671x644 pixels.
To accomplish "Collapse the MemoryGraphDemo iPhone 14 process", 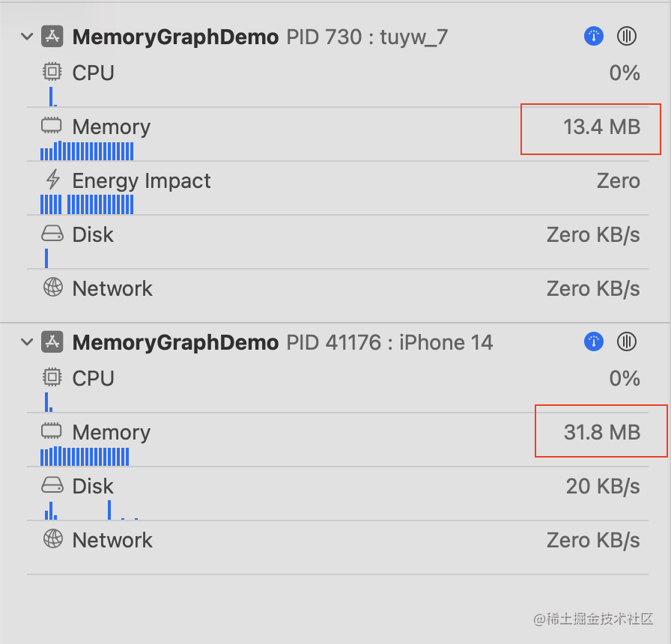I will pos(27,342).
